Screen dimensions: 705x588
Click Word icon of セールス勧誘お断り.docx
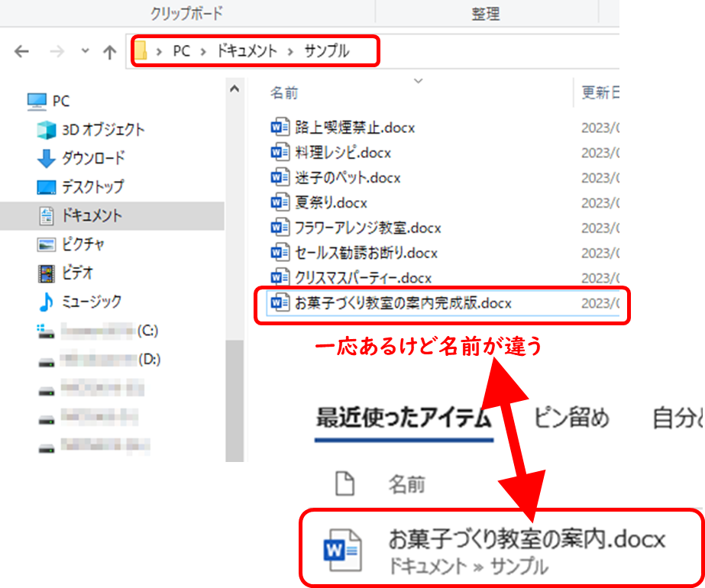click(x=280, y=253)
